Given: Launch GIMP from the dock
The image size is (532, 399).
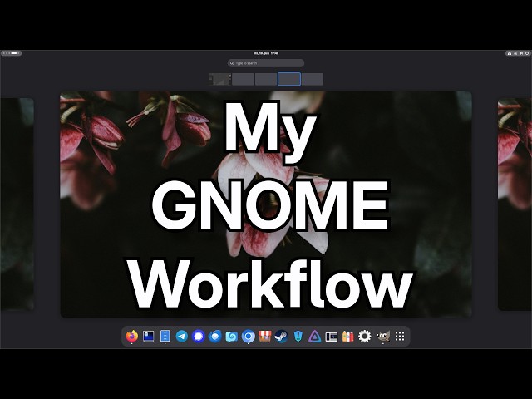Looking at the screenshot, I should pyautogui.click(x=383, y=336).
